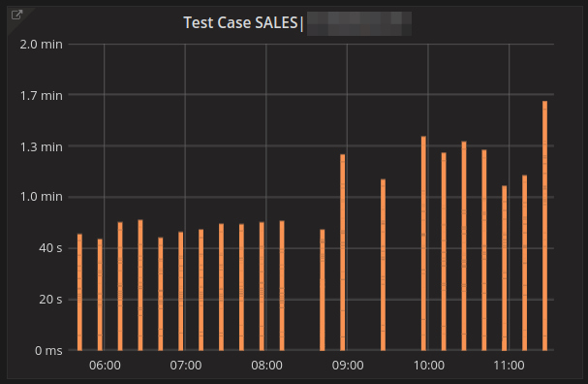Click the 2.0 min y-axis label
The height and width of the screenshot is (384, 588).
click(42, 45)
